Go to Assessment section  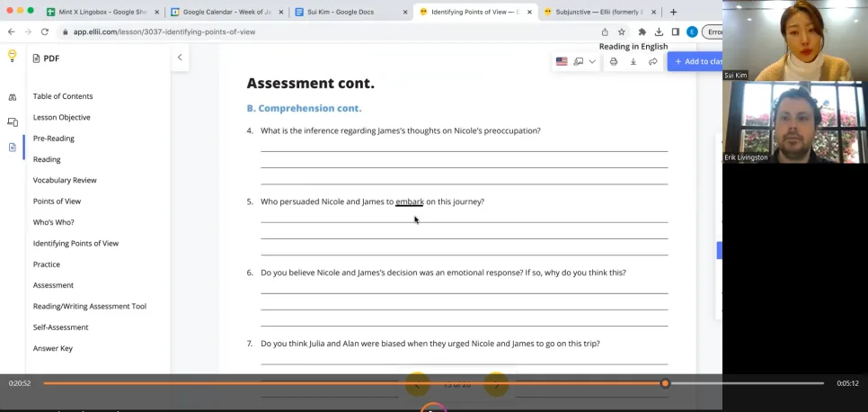click(x=53, y=285)
